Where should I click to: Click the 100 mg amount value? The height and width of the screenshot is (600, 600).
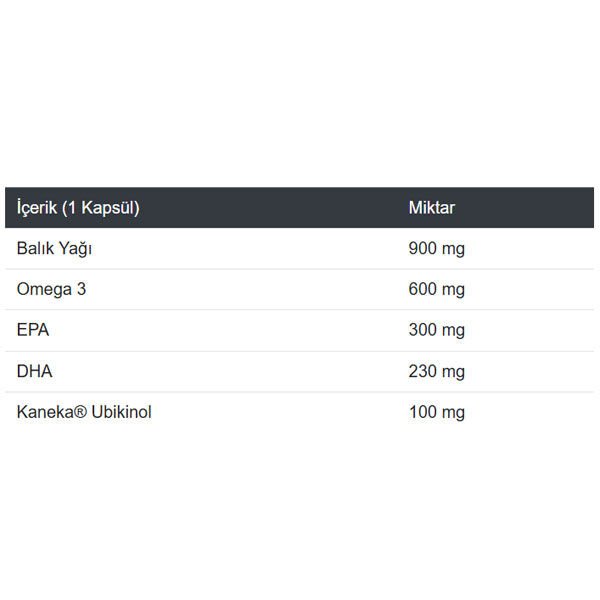(437, 412)
